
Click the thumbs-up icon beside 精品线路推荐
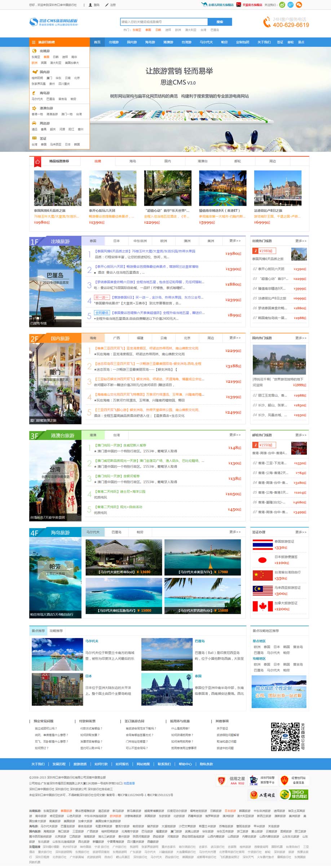(37, 161)
